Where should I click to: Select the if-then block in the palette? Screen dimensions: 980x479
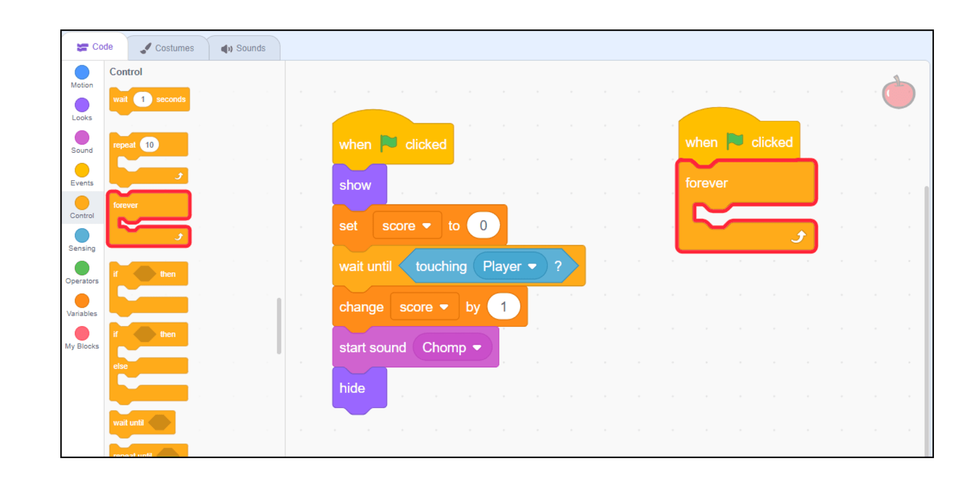pyautogui.click(x=149, y=288)
